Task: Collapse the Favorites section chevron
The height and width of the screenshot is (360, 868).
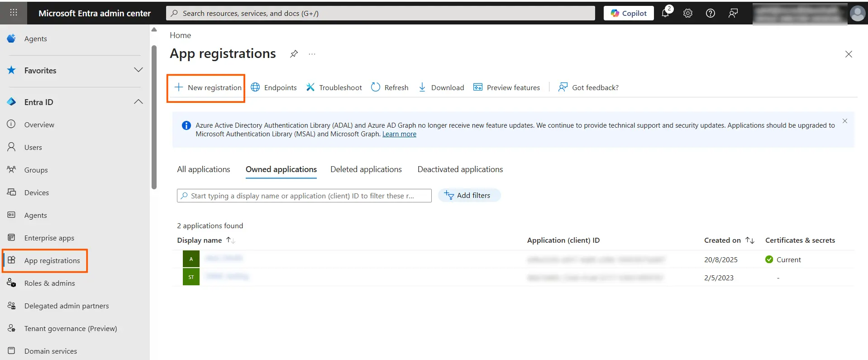Action: click(x=138, y=70)
